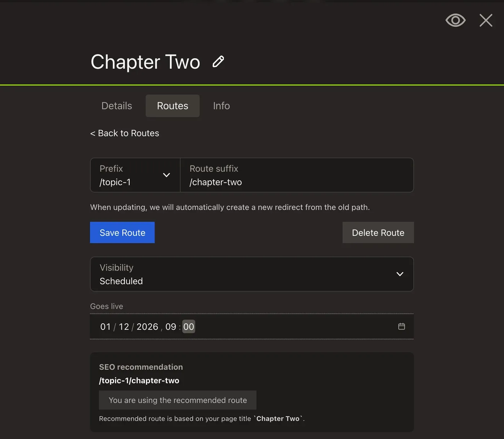Open the calendar picker icon
This screenshot has width=504, height=439.
pos(402,326)
